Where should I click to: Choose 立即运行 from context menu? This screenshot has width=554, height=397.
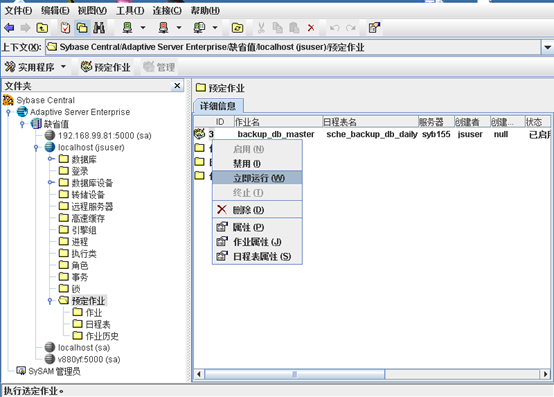tap(257, 178)
